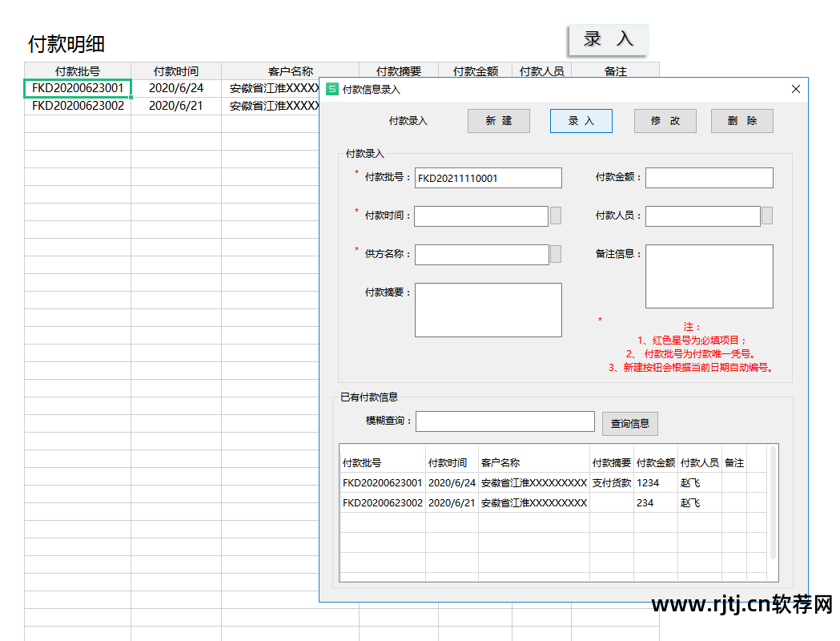Click the 付款明细 sheet title
The width and height of the screenshot is (840, 641).
click(66, 44)
